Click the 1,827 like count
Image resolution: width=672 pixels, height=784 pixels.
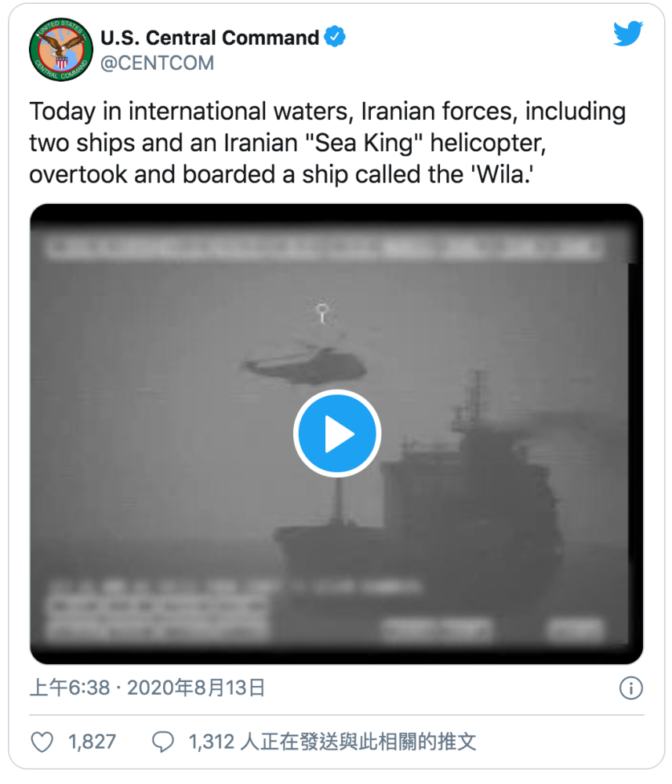tap(92, 742)
